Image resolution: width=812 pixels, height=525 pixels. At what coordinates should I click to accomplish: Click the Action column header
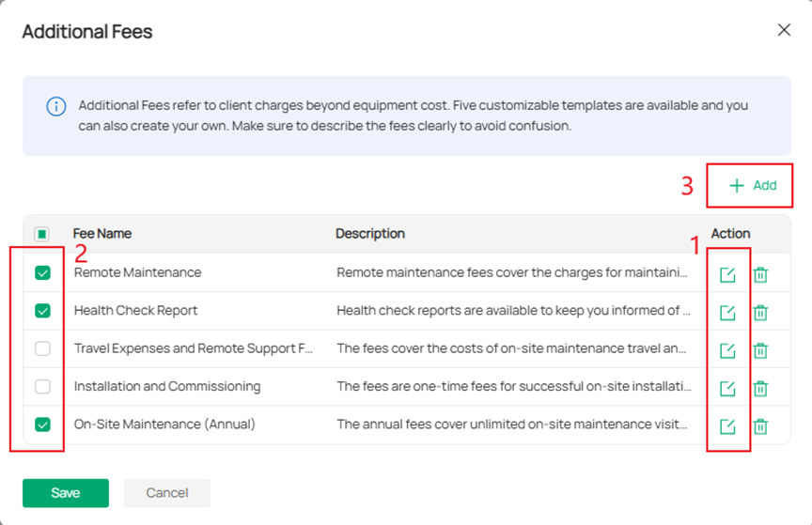point(730,234)
